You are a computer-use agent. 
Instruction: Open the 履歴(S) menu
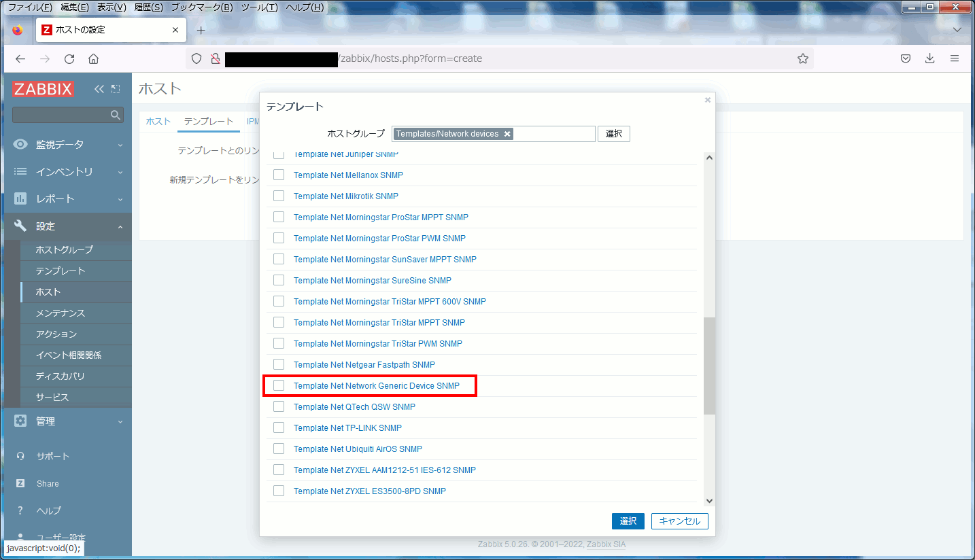pos(148,7)
